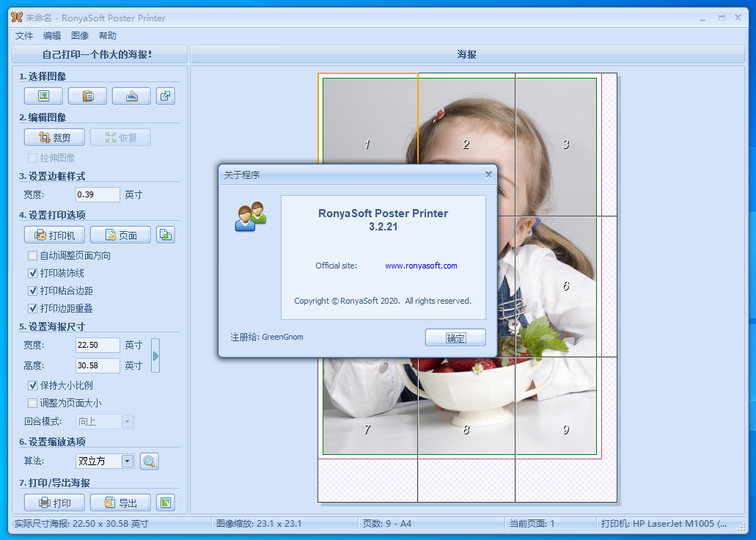Click the 导出 export poster button

click(120, 503)
